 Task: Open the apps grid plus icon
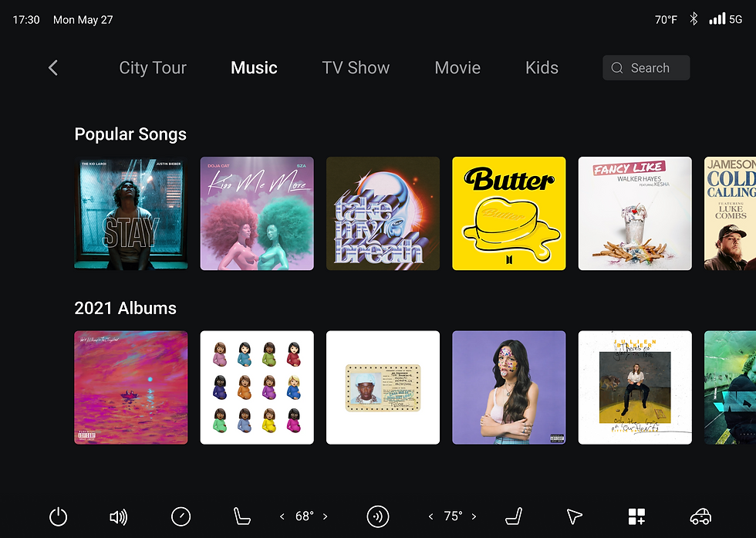(636, 516)
